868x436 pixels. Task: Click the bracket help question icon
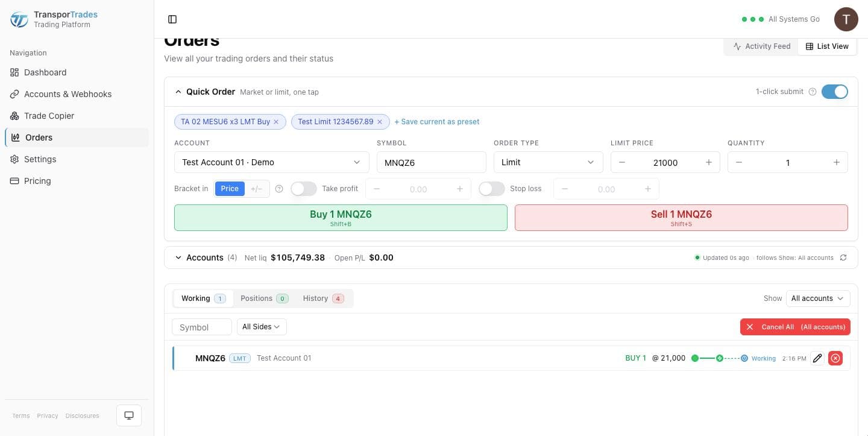point(279,189)
